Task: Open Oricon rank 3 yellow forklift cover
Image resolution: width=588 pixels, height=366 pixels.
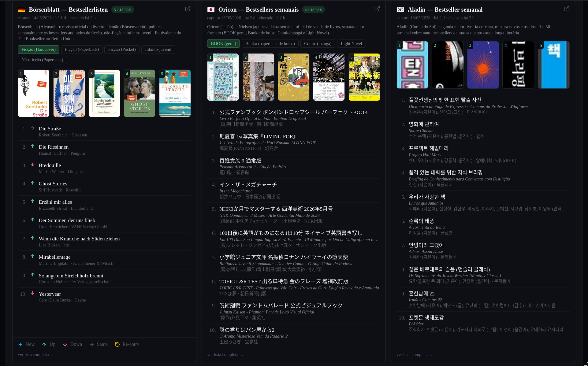Action: 294,77
